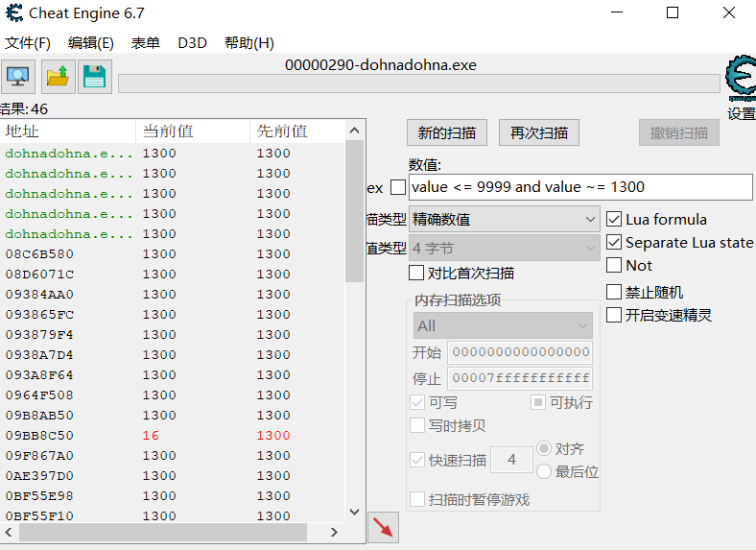Click the 新的扫描 button

[446, 133]
